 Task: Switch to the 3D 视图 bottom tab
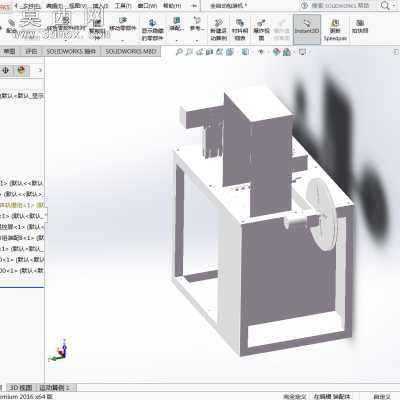21,388
